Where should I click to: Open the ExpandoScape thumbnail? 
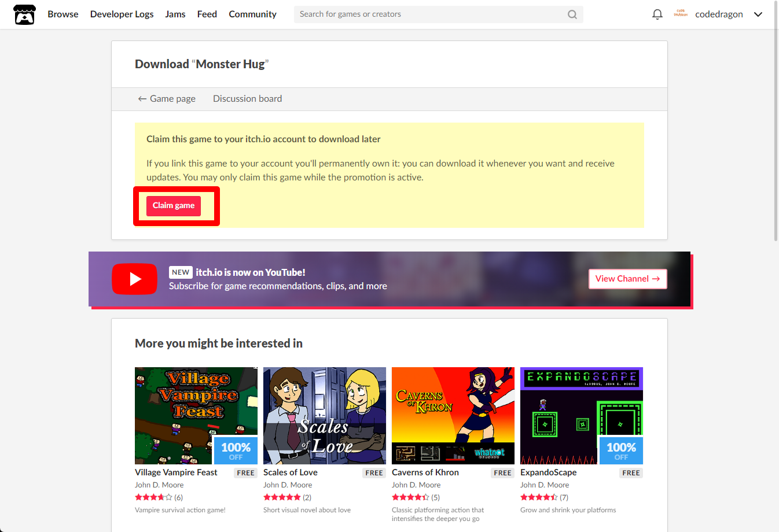click(582, 416)
